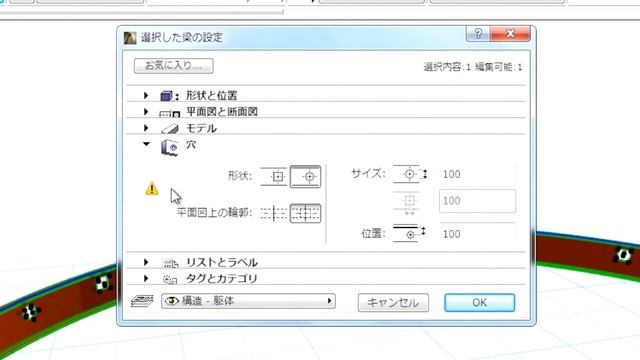Viewport: 640px width, 360px height.
Task: Click the dialog title bar app icon
Action: coord(130,38)
